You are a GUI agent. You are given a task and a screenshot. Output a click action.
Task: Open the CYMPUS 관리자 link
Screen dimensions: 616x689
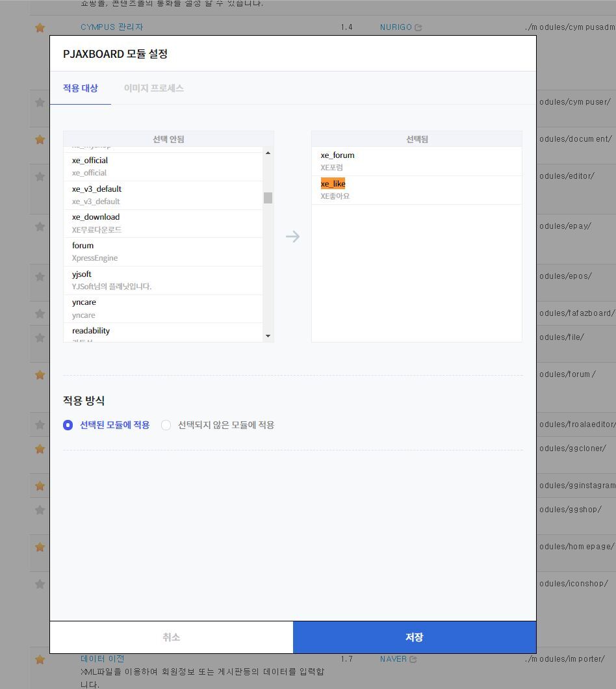point(112,27)
